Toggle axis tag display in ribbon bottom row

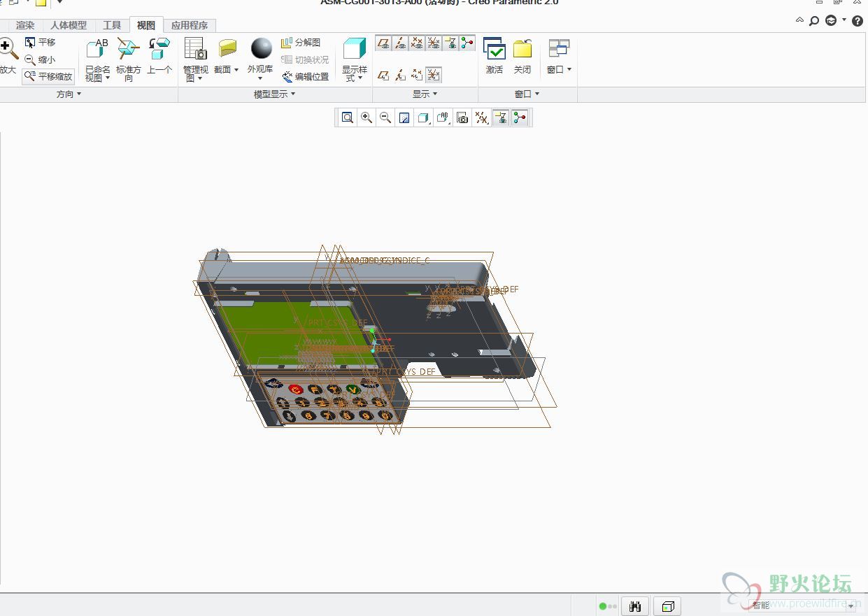point(400,75)
